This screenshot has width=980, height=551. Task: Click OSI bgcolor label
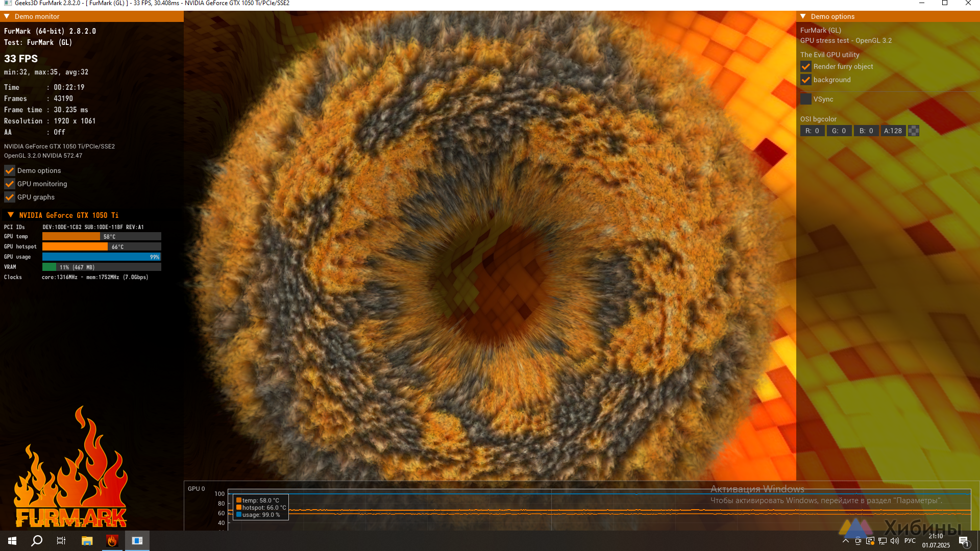(818, 119)
